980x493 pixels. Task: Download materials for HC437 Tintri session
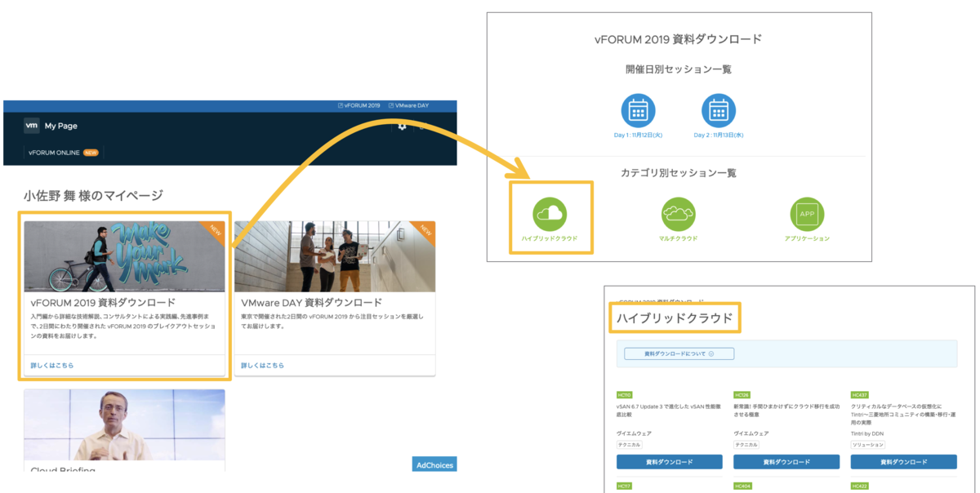[904, 462]
